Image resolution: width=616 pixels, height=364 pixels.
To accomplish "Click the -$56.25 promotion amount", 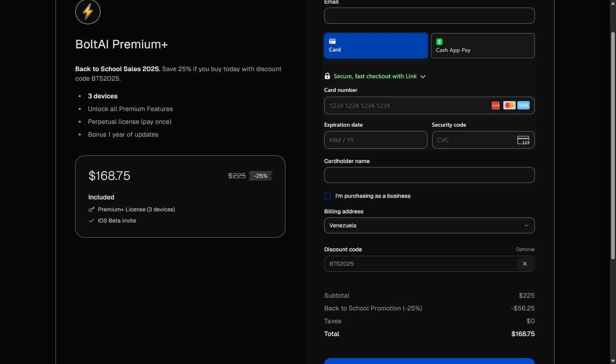I will [x=522, y=308].
